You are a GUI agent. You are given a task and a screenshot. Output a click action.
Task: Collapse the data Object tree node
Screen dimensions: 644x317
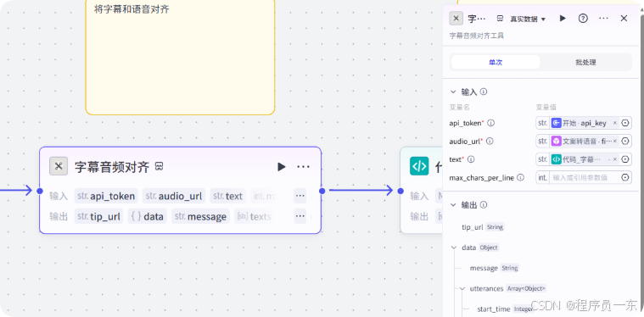pos(454,247)
